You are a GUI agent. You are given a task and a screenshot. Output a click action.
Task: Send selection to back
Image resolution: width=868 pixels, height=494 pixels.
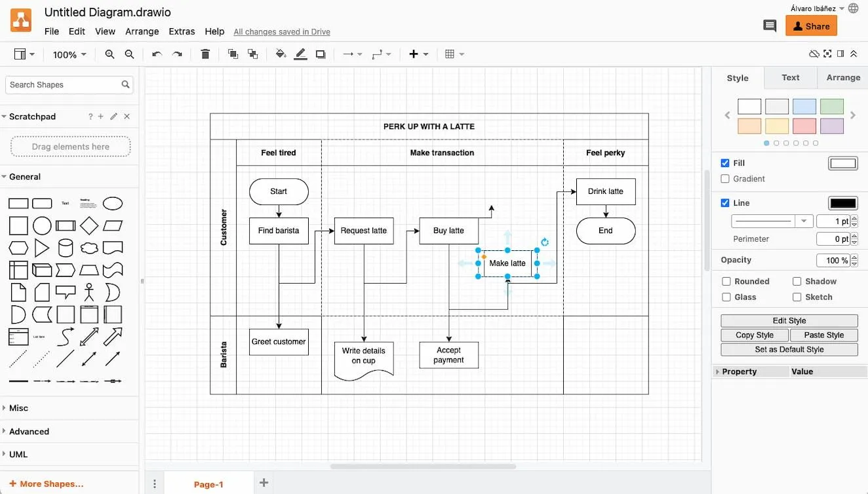click(252, 54)
